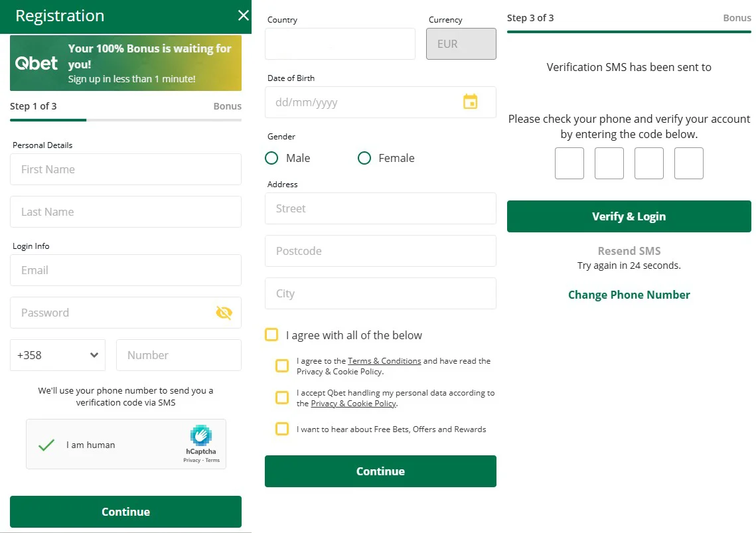756x533 pixels.
Task: Click Change Phone Number link
Action: (x=629, y=295)
